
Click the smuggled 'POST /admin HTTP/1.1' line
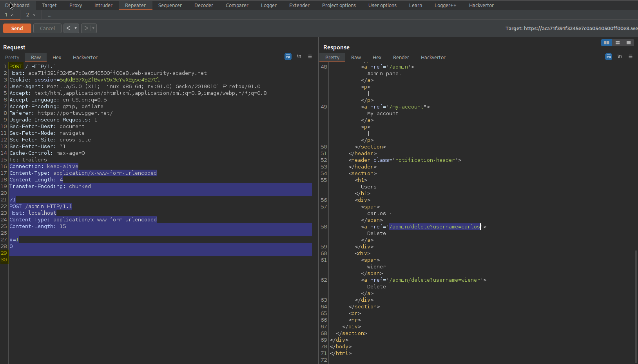(x=41, y=206)
